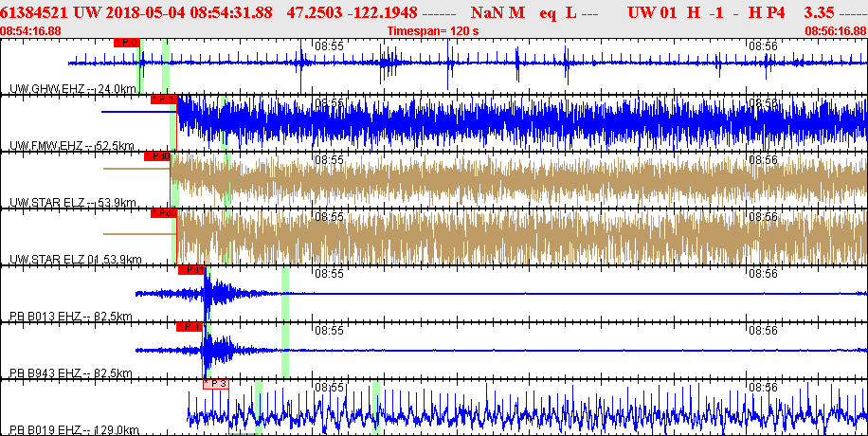This screenshot has height=436, width=868.
Task: Select the UW.FMW.EHZ 52.5km channel label
Action: (x=69, y=146)
